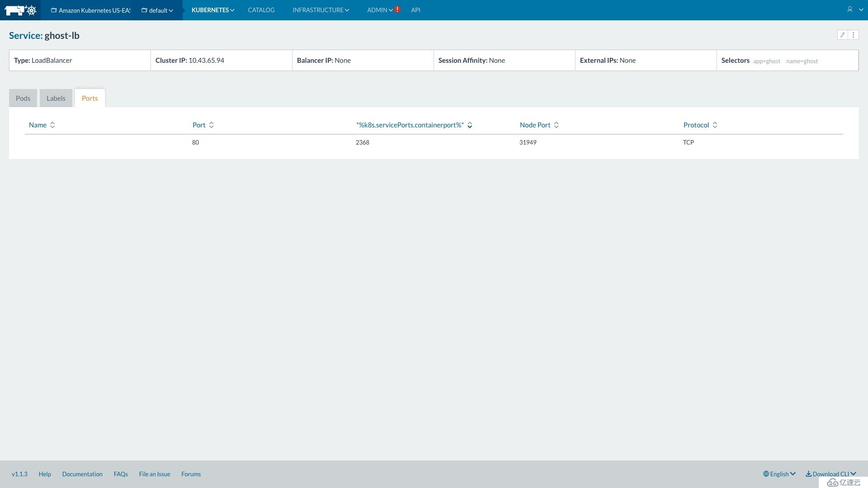868x488 pixels.
Task: Sort the table by Node Port column
Action: coord(535,125)
